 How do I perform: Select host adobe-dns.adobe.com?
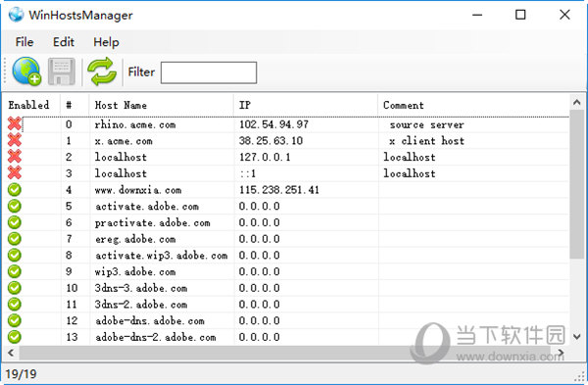pyautogui.click(x=150, y=321)
